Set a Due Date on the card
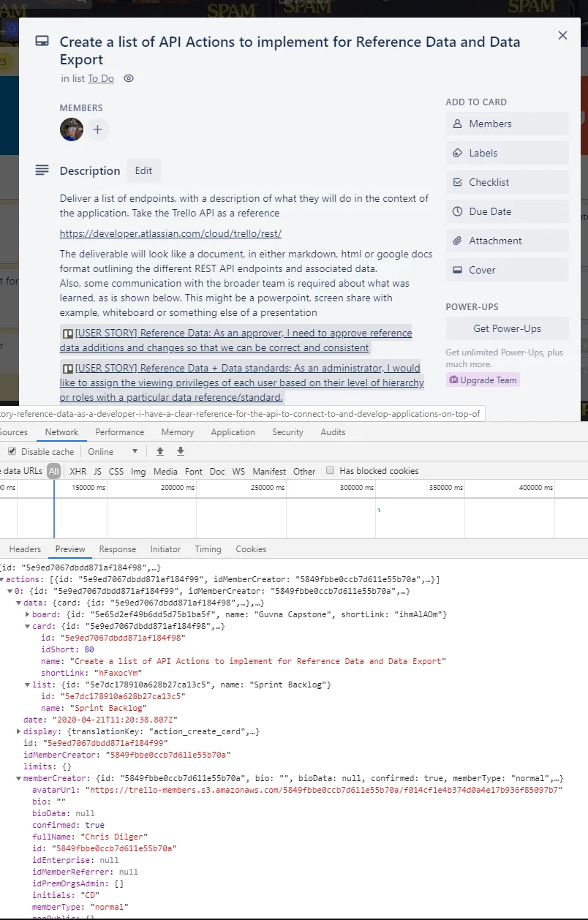Viewport: 588px width, 920px height. [x=507, y=211]
